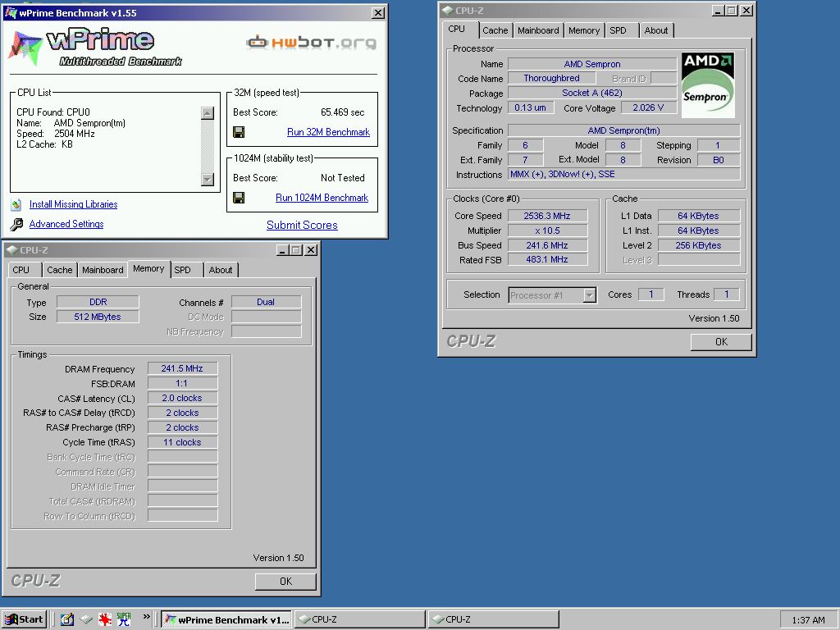Switch to Cache tab in CPU window

click(x=495, y=30)
